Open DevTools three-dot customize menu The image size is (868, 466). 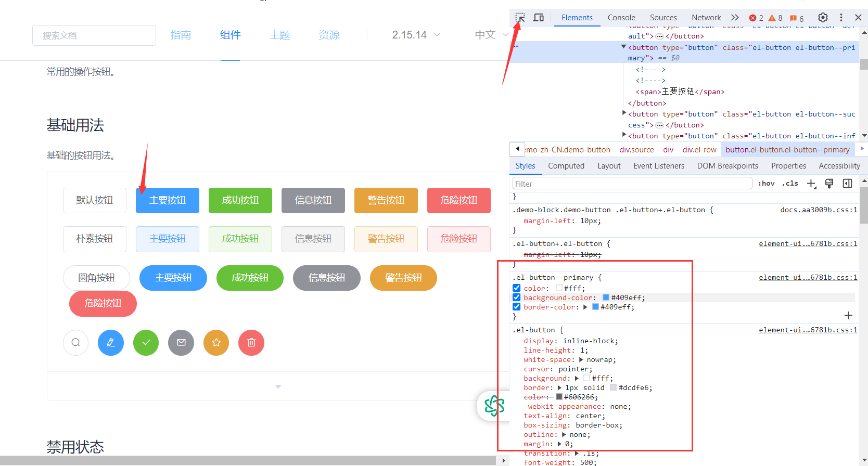pos(841,18)
